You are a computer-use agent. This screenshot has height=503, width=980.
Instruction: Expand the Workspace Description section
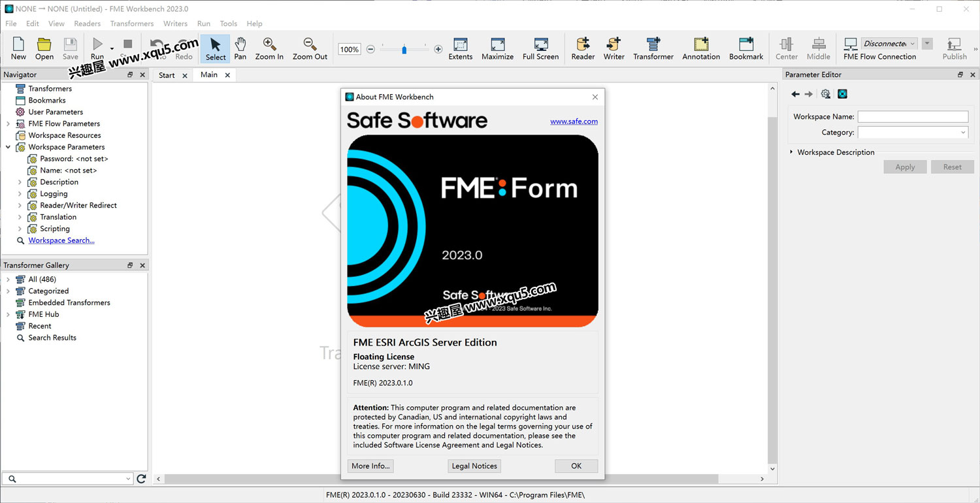pos(791,152)
